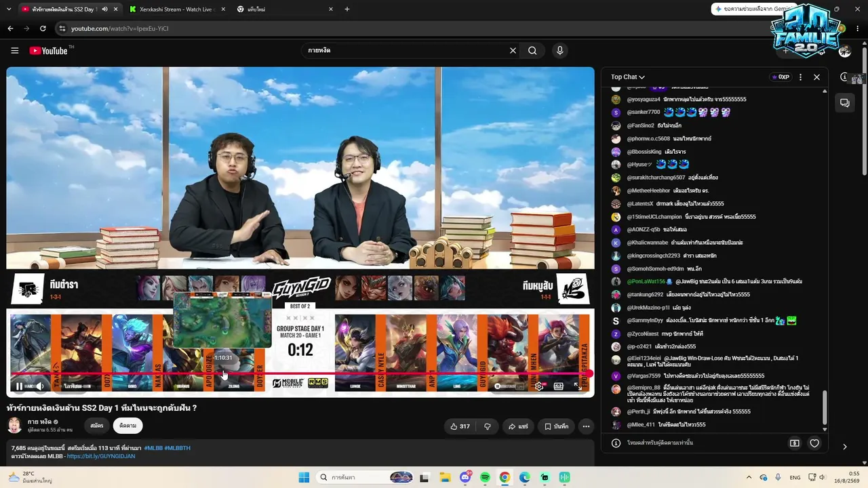This screenshot has width=868, height=488.
Task: Join the channel with สมัคร button
Action: (97, 426)
